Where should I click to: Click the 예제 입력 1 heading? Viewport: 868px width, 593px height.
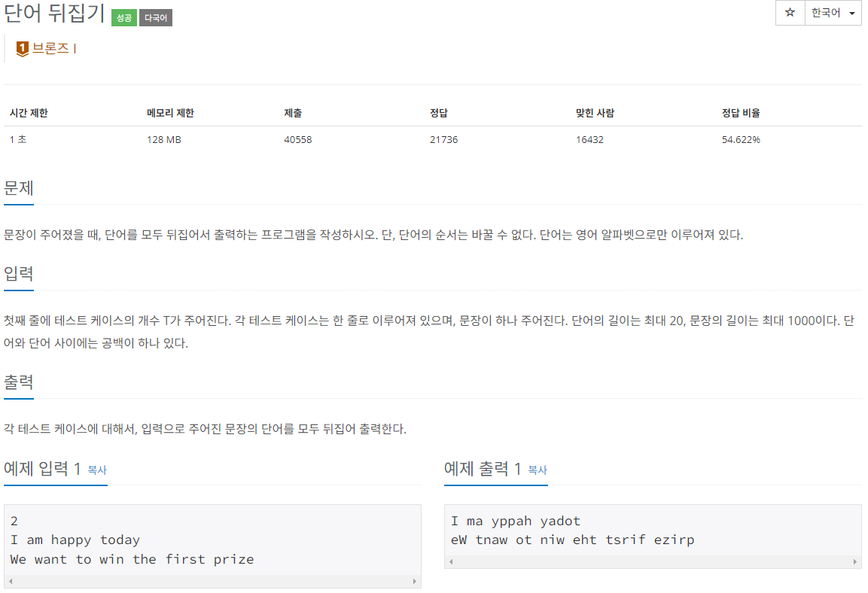(x=43, y=469)
